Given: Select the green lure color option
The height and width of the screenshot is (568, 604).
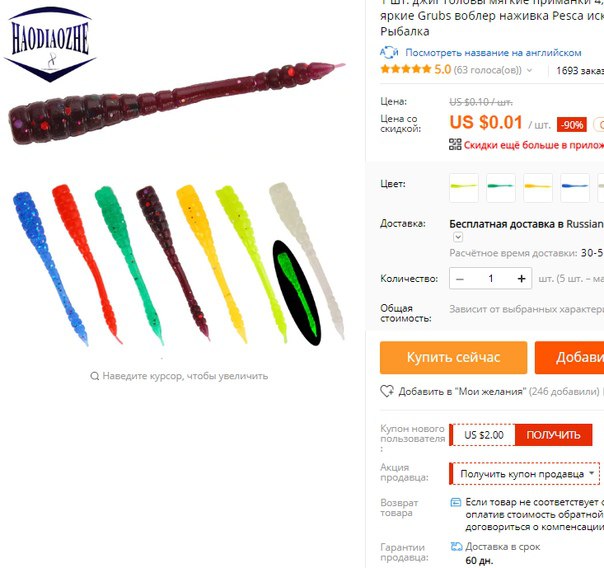Looking at the screenshot, I should pos(501,188).
